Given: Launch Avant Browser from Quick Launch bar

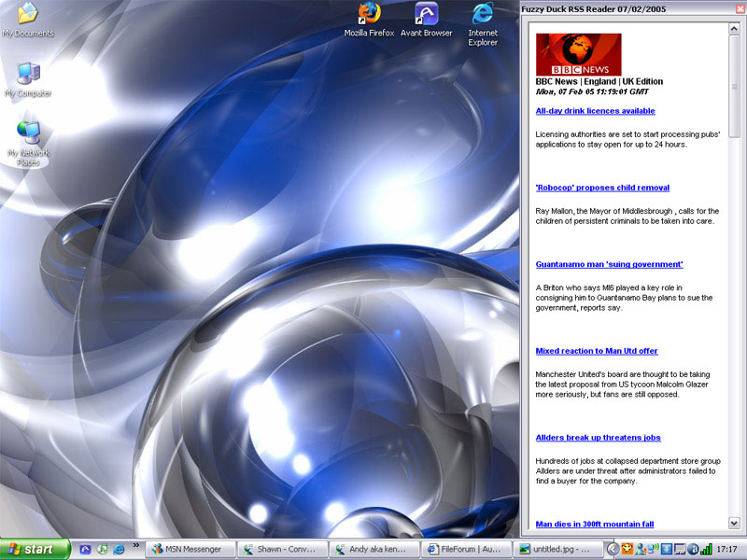Looking at the screenshot, I should point(85,549).
